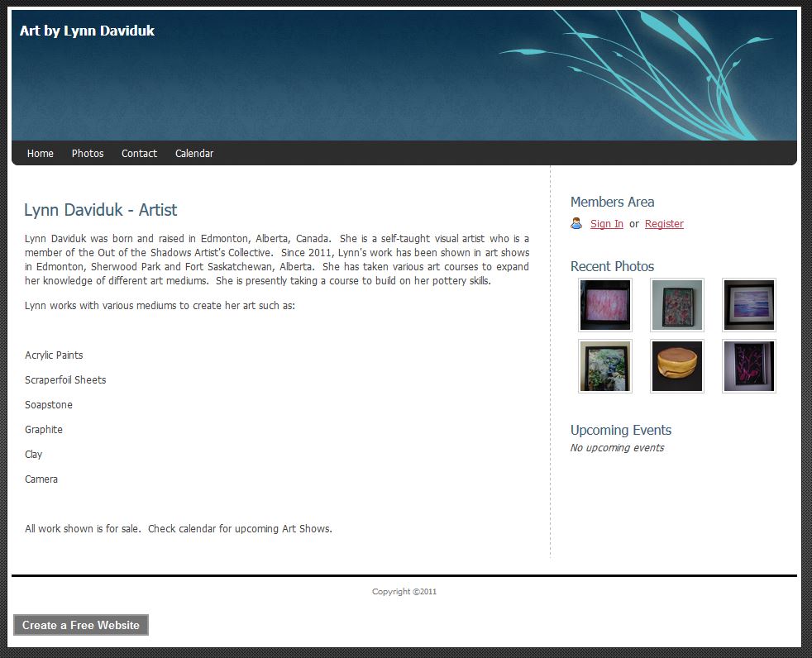
Task: View the Calendar page
Action: tap(194, 153)
